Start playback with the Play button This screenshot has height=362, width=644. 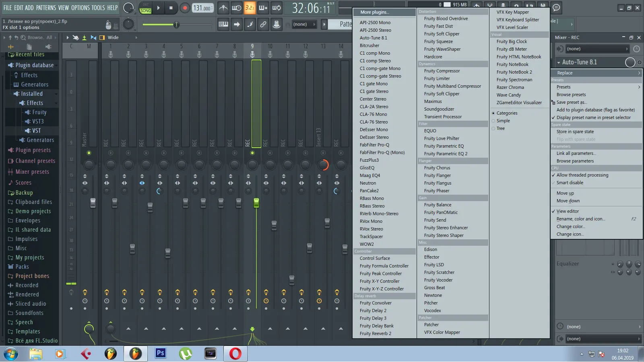158,8
